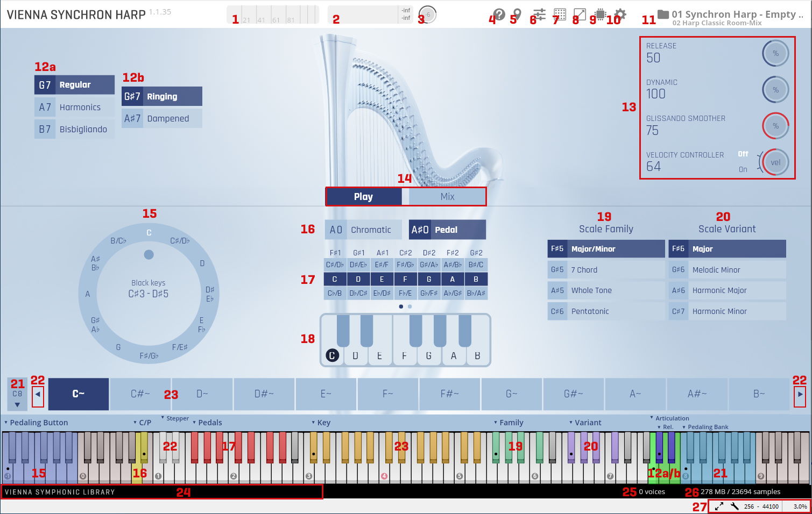The width and height of the screenshot is (812, 514).
Task: Click the preset name 01 Synchron Harp
Action: tap(737, 15)
